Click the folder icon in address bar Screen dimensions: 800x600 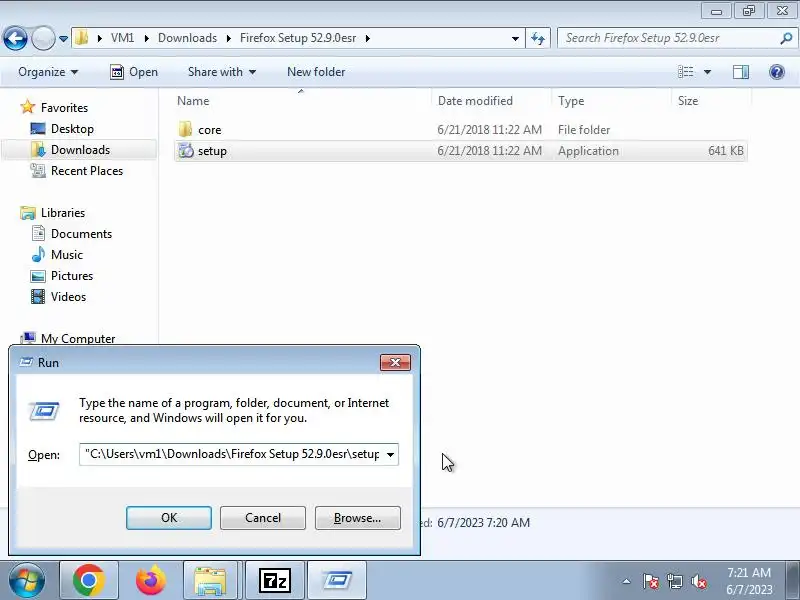coord(82,38)
